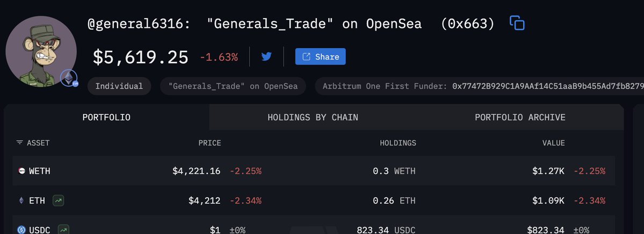Viewport: 644px width, 234px height.
Task: Click the ape profile avatar
Action: click(x=41, y=52)
